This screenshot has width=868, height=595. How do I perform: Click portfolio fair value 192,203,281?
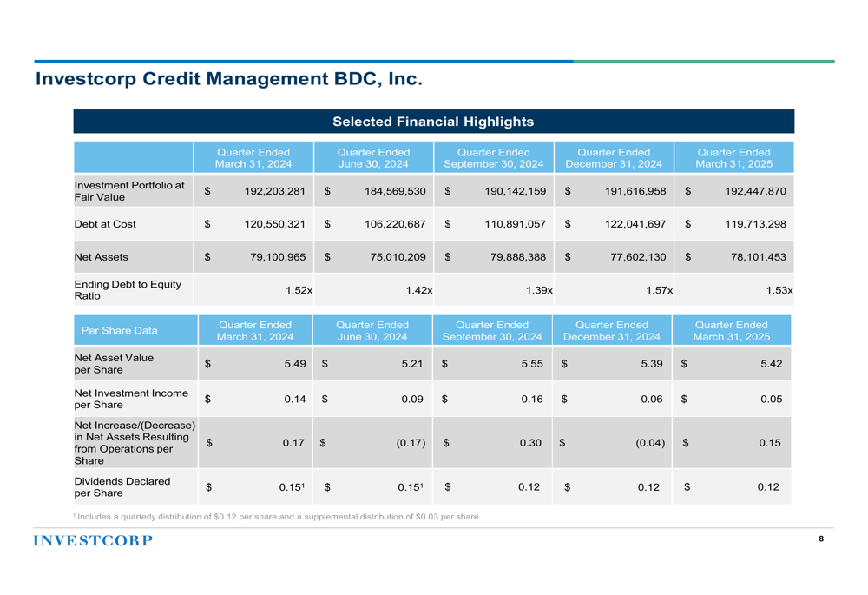click(274, 191)
